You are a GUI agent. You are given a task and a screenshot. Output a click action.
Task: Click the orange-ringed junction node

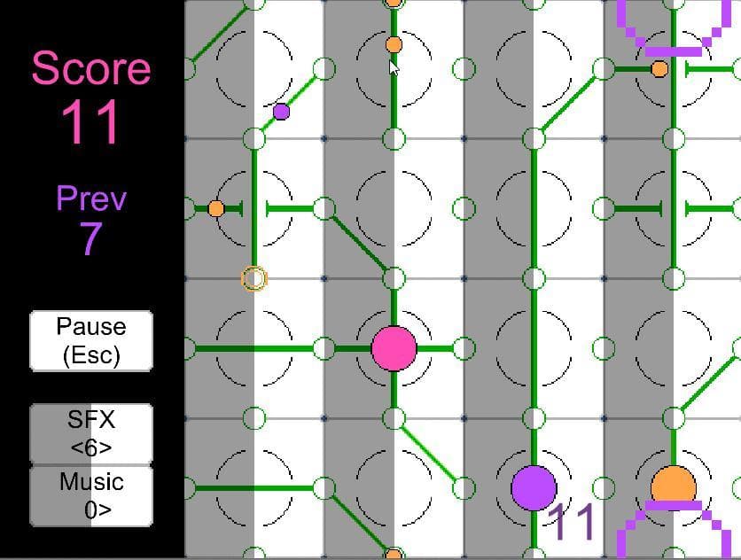click(x=254, y=278)
